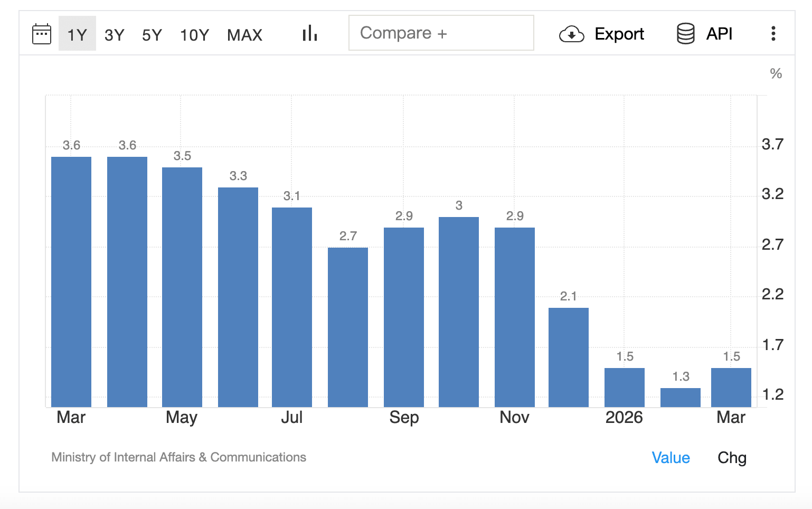Viewport: 812px width, 509px height.
Task: Click the cloud download Export icon
Action: pyautogui.click(x=571, y=34)
